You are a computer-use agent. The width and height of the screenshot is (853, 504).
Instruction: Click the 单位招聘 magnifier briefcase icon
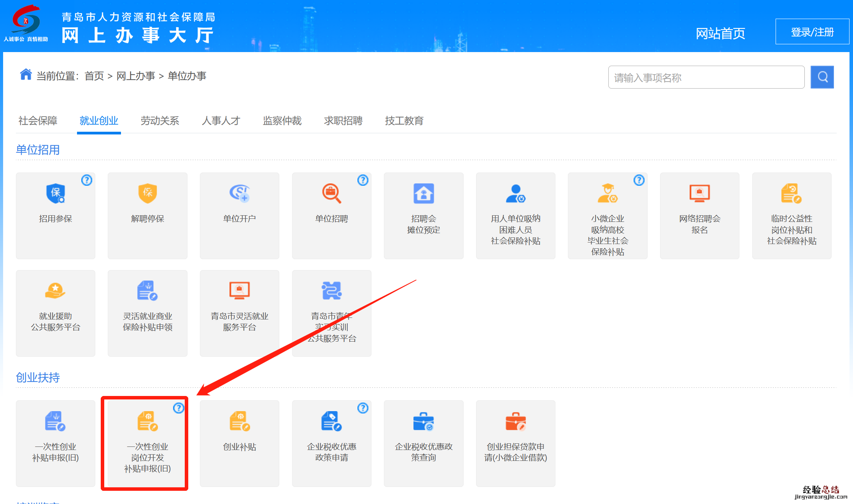pos(331,193)
